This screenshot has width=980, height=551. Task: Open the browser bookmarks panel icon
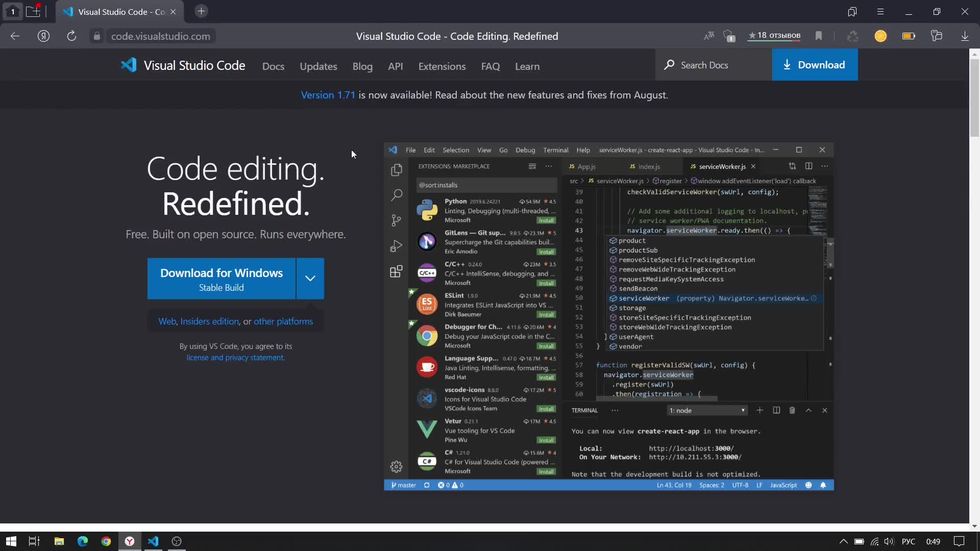click(852, 12)
